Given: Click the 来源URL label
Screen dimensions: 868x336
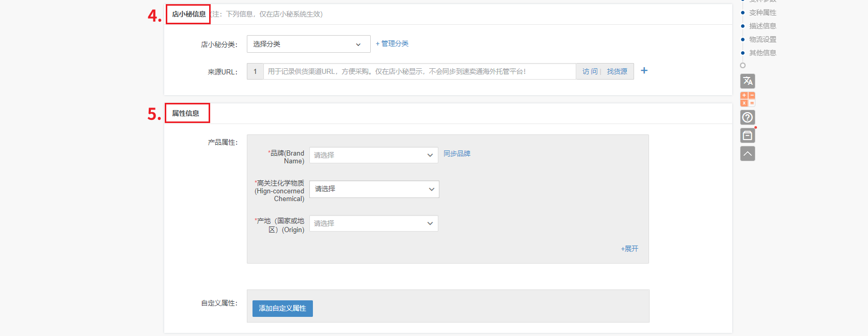Looking at the screenshot, I should (223, 72).
